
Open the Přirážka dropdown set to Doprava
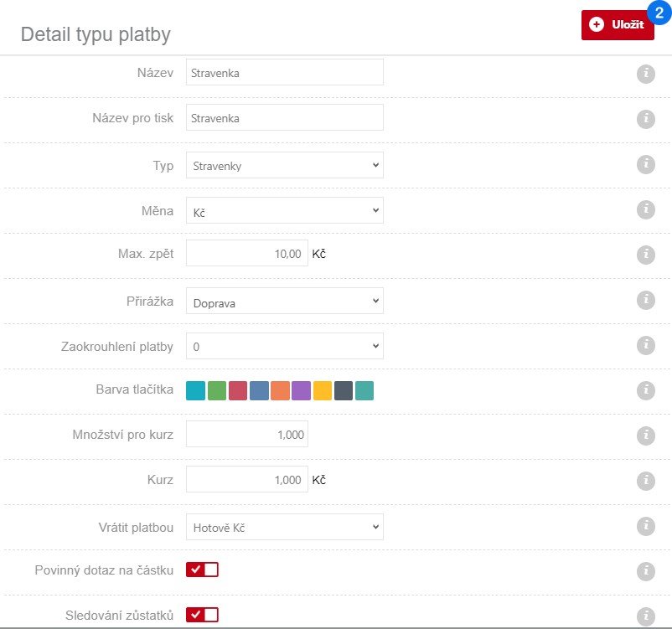pos(285,301)
